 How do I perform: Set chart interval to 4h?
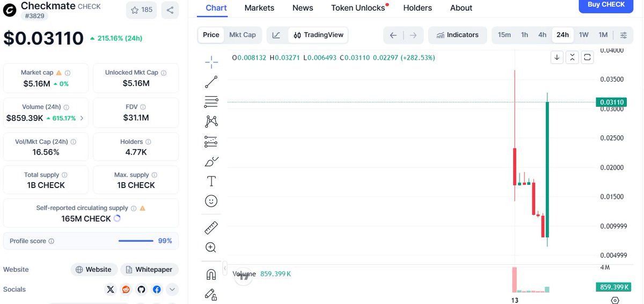543,35
